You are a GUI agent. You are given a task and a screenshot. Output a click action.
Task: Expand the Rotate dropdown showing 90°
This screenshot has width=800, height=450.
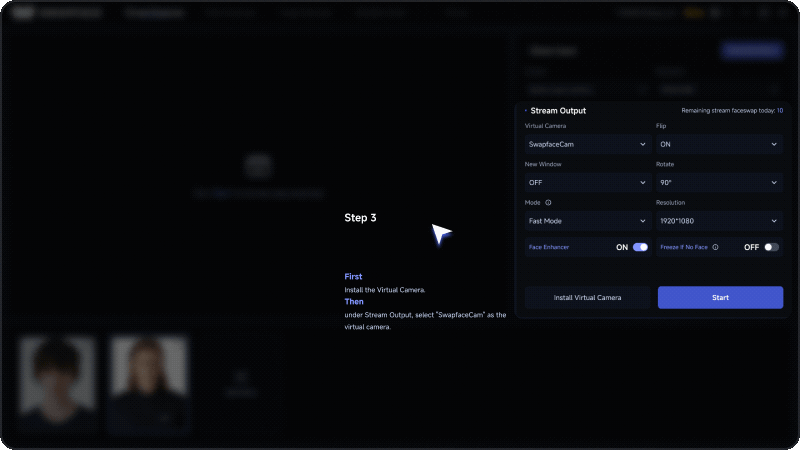(719, 183)
